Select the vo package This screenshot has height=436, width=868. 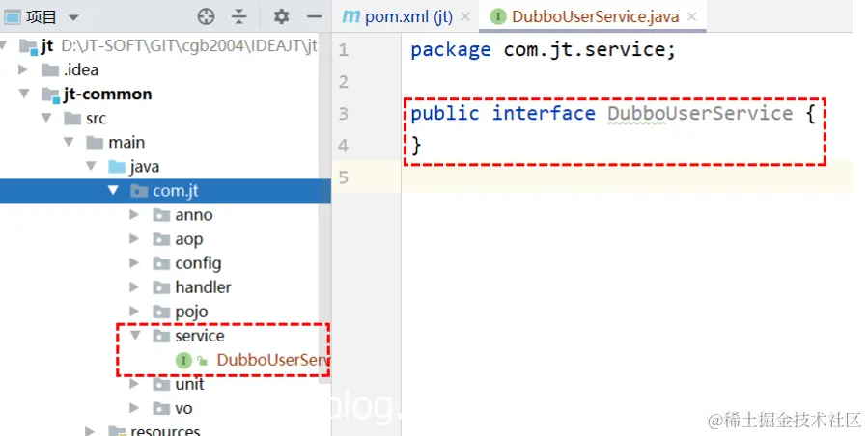(183, 409)
